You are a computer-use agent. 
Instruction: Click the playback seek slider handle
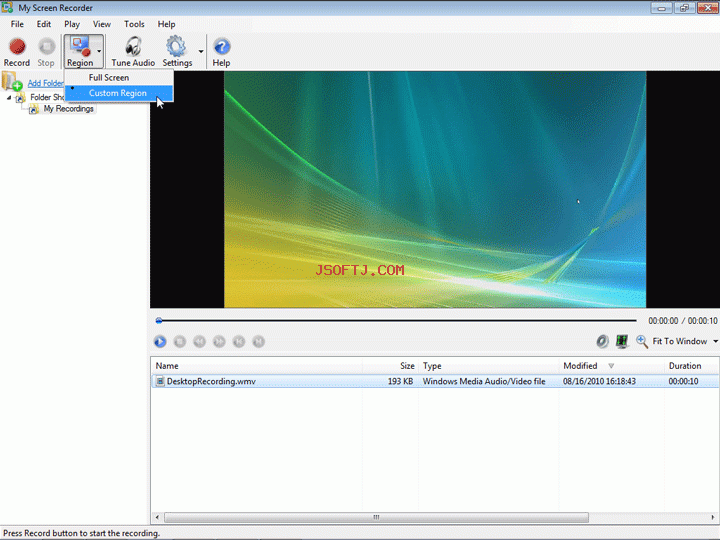pos(159,321)
